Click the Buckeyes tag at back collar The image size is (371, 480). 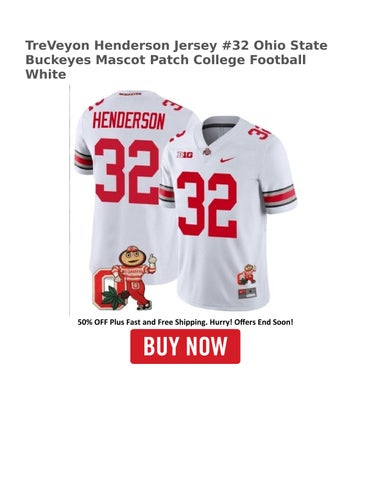click(x=130, y=94)
